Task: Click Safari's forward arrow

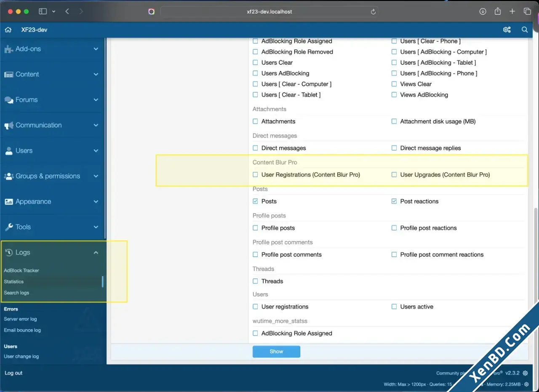Action: 81,11
